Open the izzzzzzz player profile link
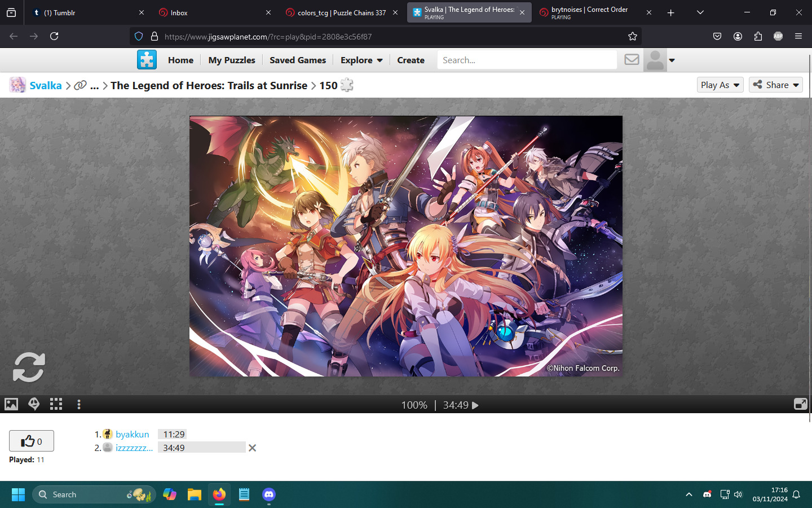The height and width of the screenshot is (508, 812). tap(134, 448)
